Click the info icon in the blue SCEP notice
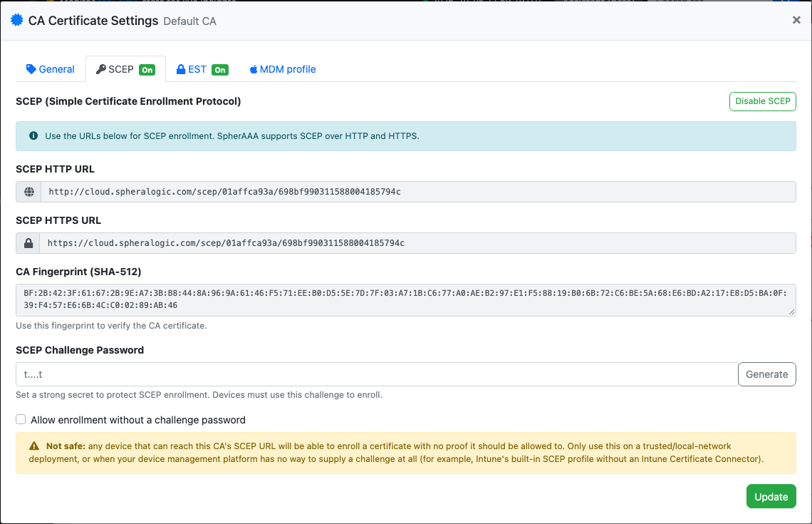812x524 pixels. [33, 135]
